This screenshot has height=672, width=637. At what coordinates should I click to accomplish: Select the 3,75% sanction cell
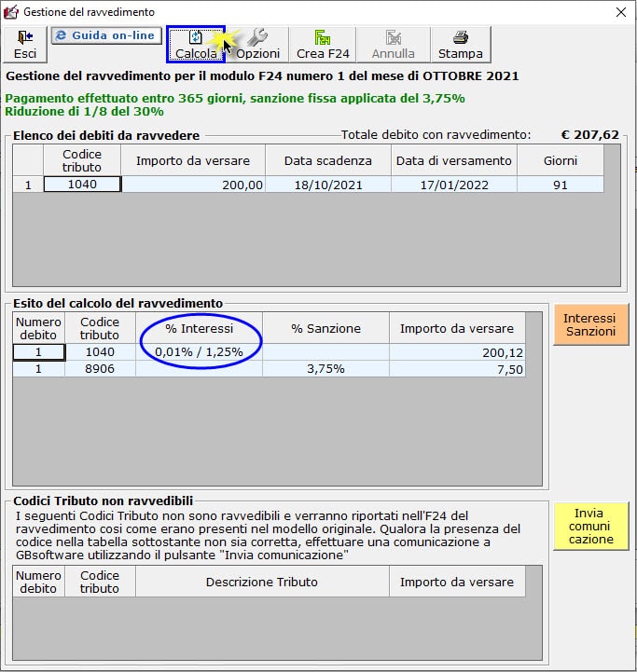(326, 369)
